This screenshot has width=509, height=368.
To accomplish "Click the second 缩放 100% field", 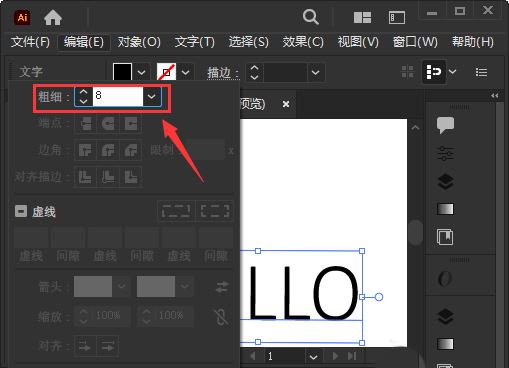I will tap(171, 316).
